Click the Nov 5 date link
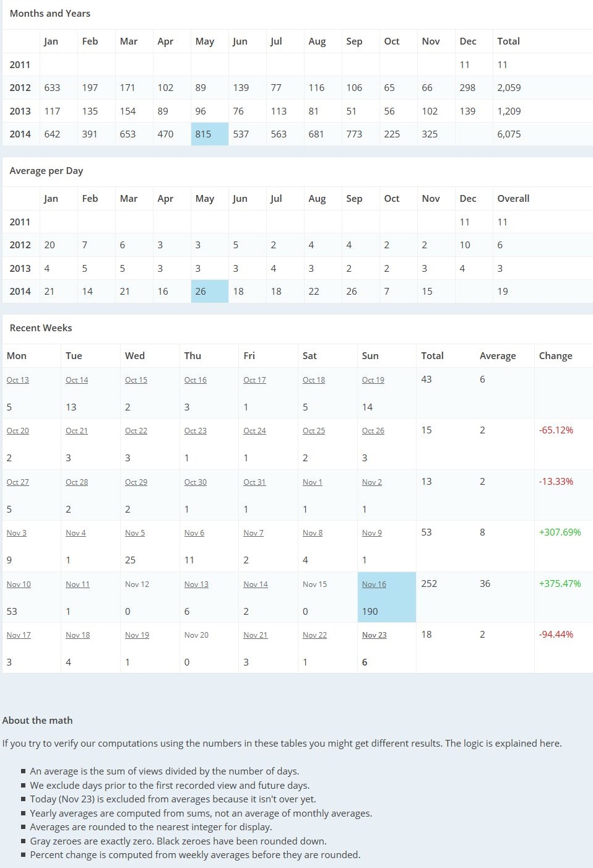 pos(134,533)
